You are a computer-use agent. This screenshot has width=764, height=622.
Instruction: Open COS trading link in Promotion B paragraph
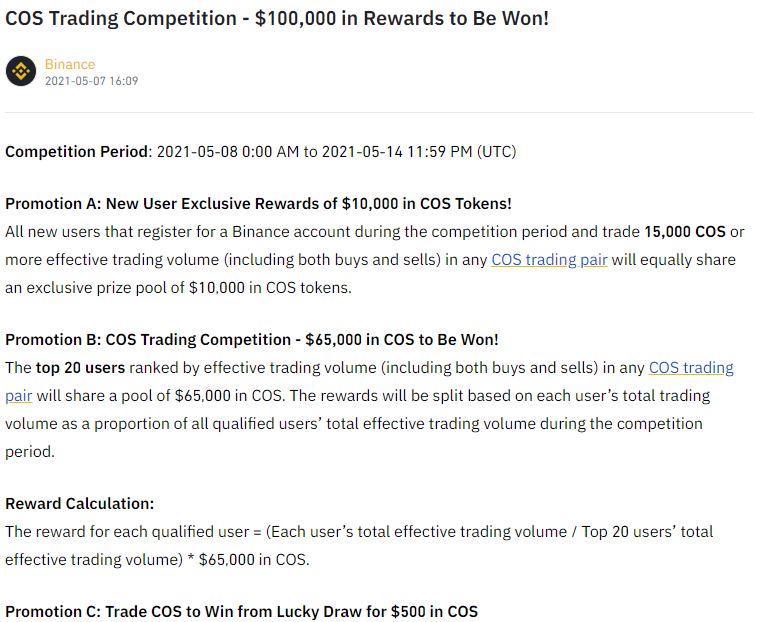pyautogui.click(x=691, y=368)
